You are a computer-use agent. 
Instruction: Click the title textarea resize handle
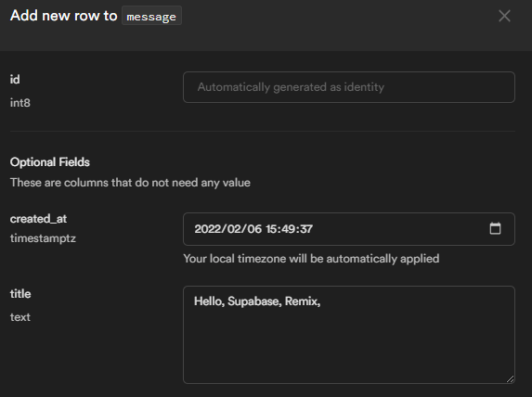point(510,379)
